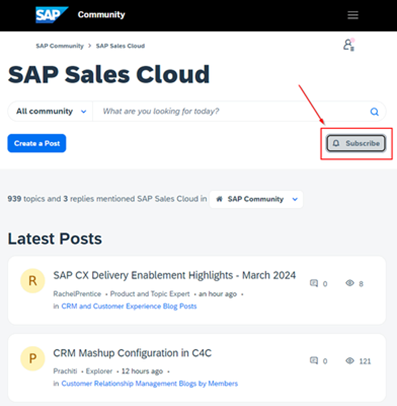
Task: Click views eye icon on CRM Mashup post
Action: [x=350, y=361]
